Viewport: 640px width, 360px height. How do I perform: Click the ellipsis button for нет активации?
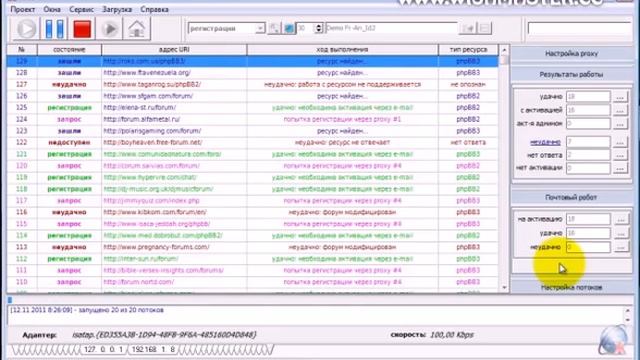click(620, 168)
